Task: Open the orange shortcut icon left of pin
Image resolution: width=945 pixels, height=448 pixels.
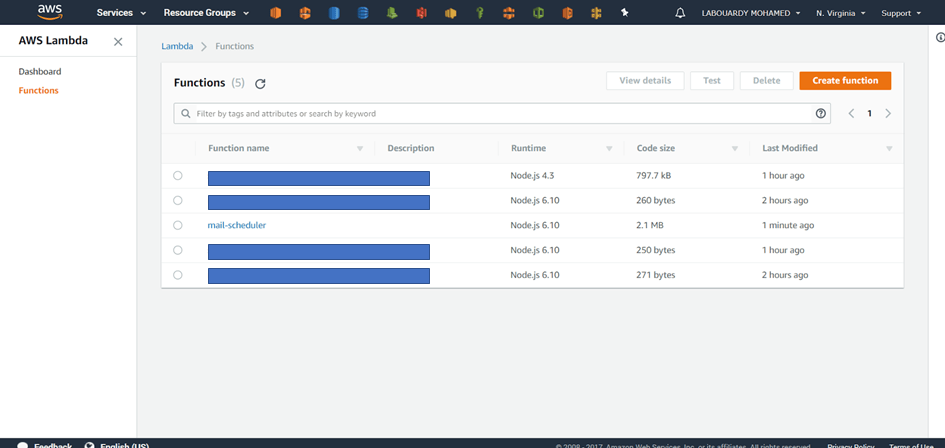Action: (x=567, y=13)
